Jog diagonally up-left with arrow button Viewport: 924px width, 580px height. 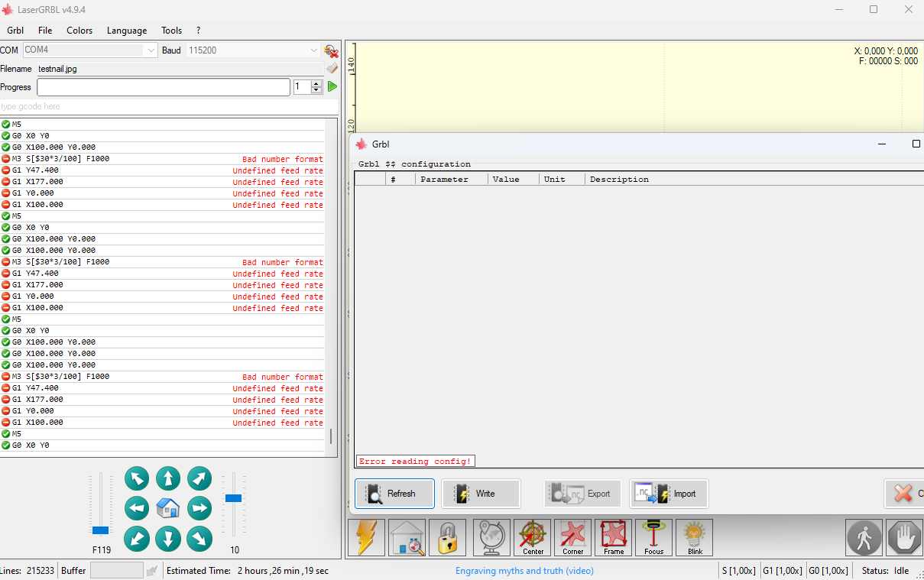tap(137, 479)
